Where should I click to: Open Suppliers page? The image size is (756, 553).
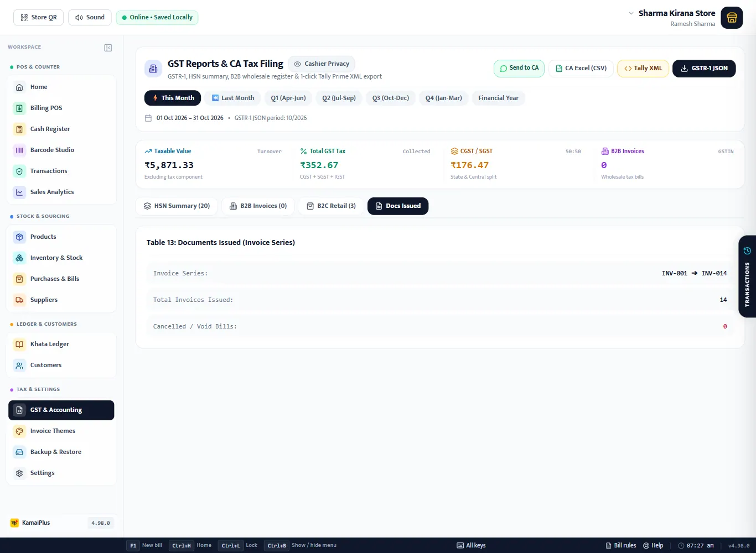(61, 300)
